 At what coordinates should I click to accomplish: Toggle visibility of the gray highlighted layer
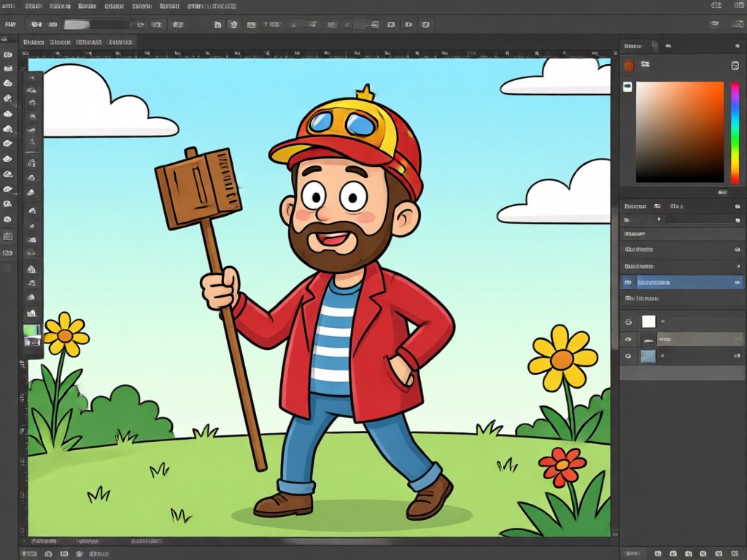tap(628, 339)
